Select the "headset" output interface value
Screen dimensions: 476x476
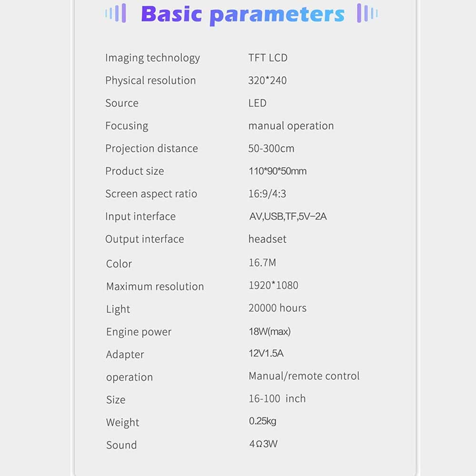(x=267, y=239)
